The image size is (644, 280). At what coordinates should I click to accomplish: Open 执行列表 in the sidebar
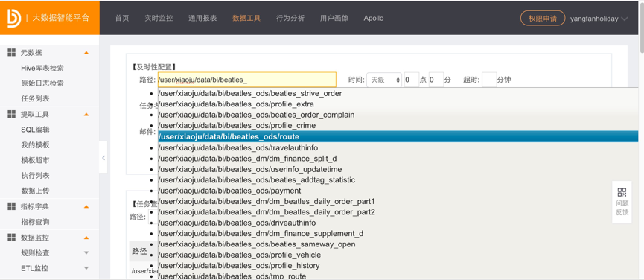(35, 175)
